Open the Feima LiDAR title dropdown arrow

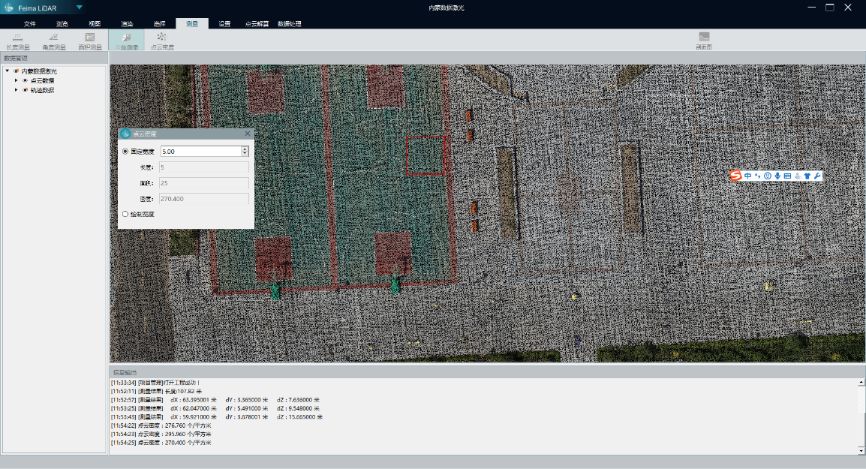click(79, 7)
